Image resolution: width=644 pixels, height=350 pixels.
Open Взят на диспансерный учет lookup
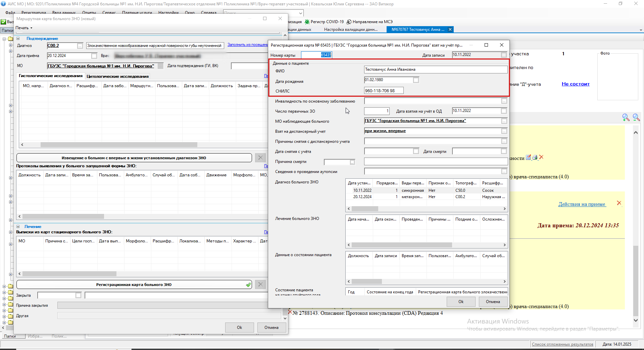click(504, 131)
